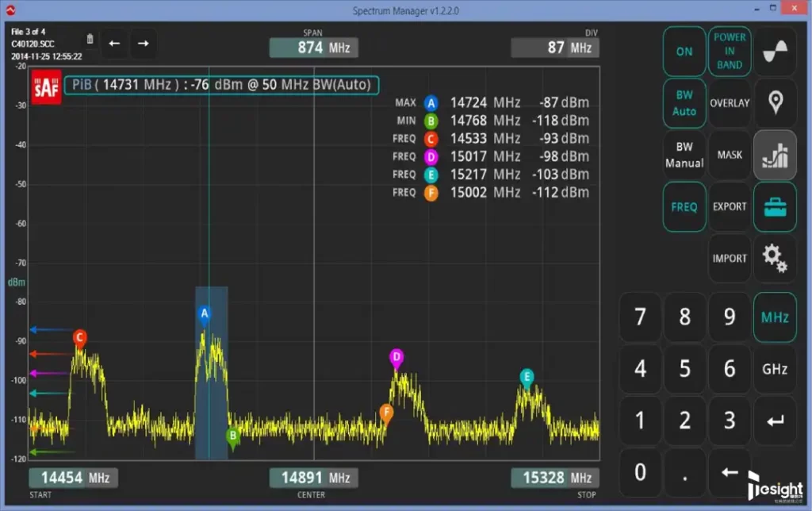Click the red C icon in marker table
812x511 pixels.
(x=431, y=139)
